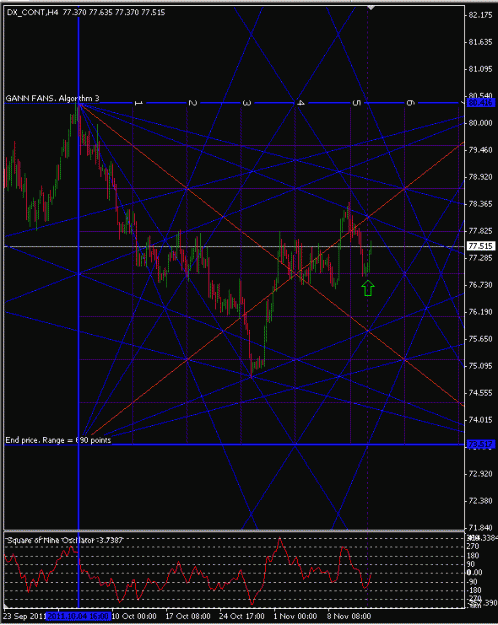Click the oscillator 0.00 level value
Viewport: 498px width, 625px height.
pos(474,573)
